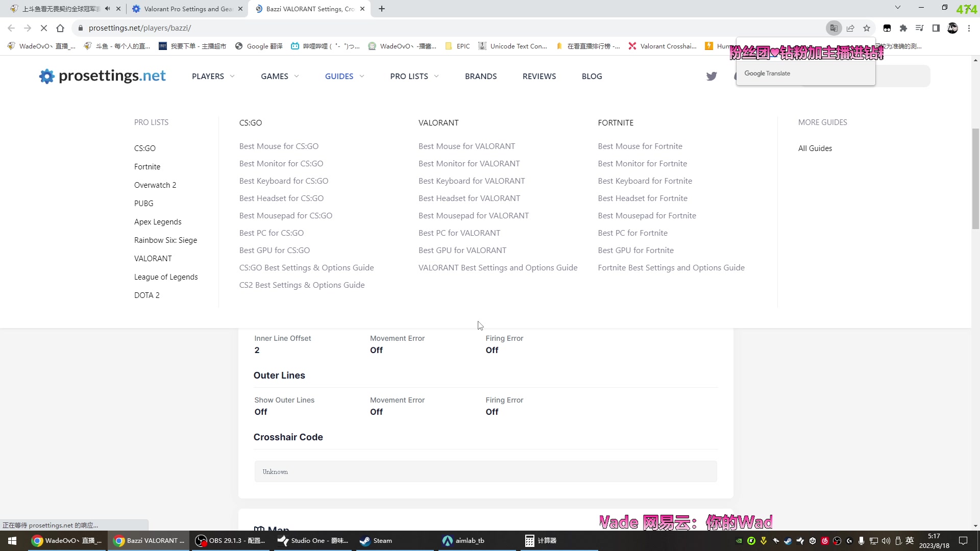Screen dimensions: 980x551
Task: Click the address bar URL
Action: click(140, 28)
